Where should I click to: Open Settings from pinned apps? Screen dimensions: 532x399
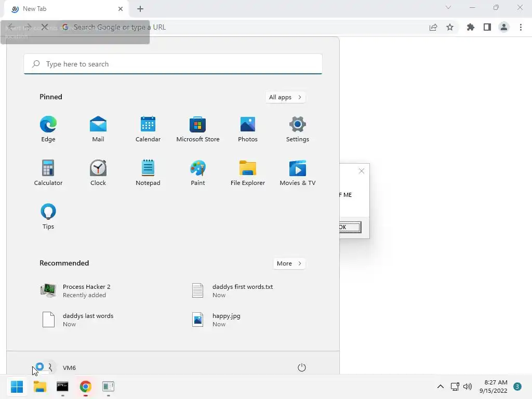coord(298,129)
